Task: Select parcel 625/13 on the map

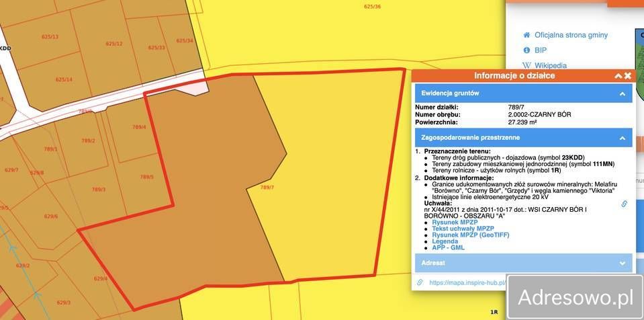Action: 50,36
